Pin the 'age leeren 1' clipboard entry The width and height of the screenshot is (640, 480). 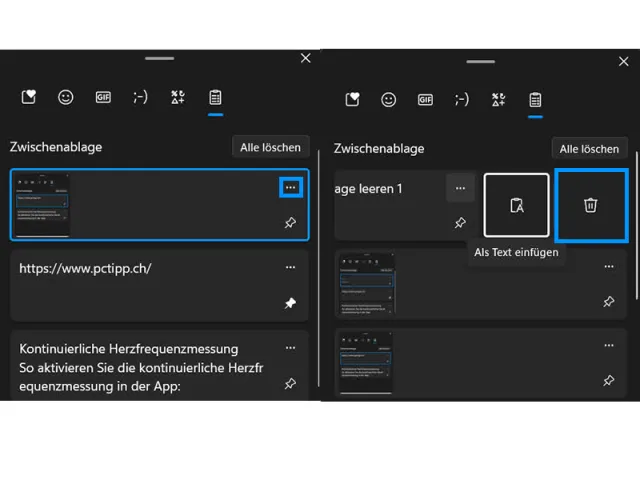point(460,223)
